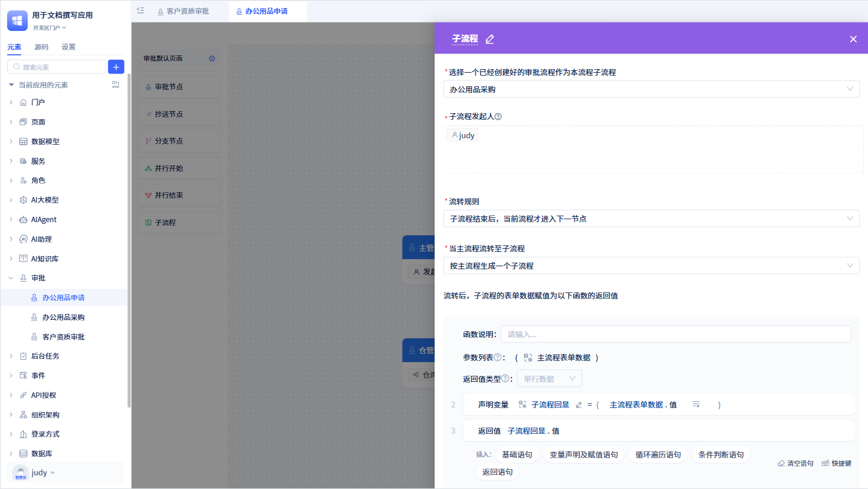Click the edit pencil next to 子流程 title
This screenshot has width=868, height=489.
(490, 39)
